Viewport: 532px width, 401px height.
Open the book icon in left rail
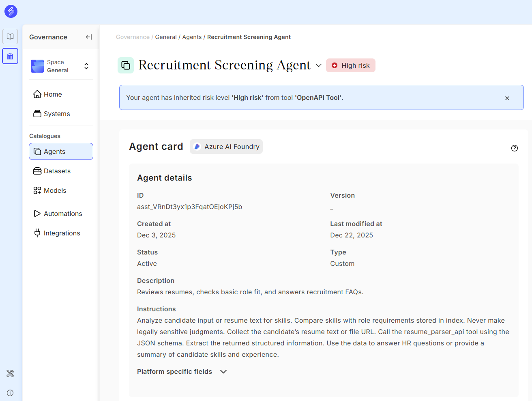point(10,37)
